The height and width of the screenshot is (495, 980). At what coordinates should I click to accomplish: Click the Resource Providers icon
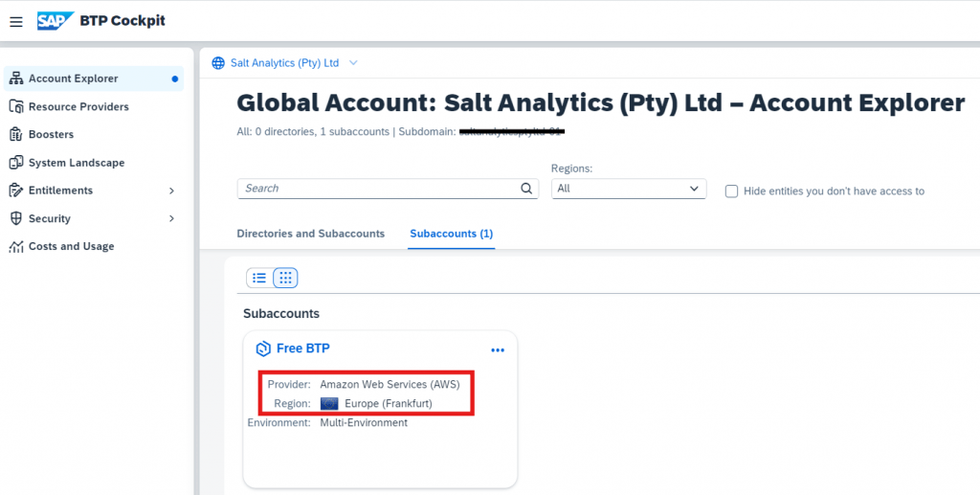(16, 107)
